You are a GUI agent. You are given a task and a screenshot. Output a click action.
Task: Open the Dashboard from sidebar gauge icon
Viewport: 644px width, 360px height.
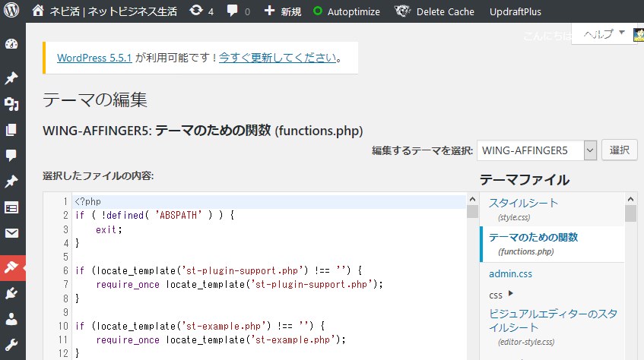(x=11, y=44)
